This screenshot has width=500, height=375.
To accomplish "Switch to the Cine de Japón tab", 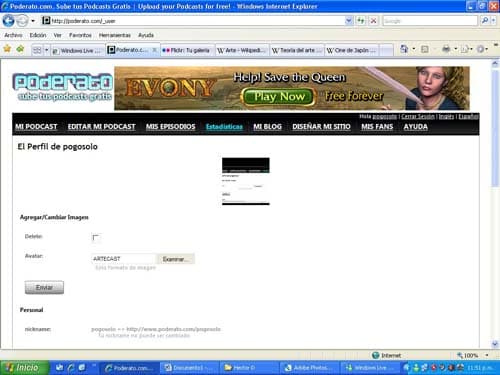I will coord(351,50).
